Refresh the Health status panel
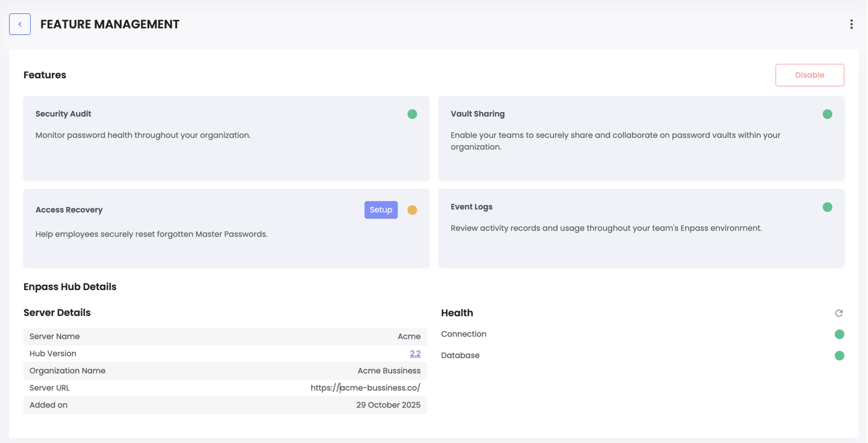The image size is (868, 443). click(838, 312)
